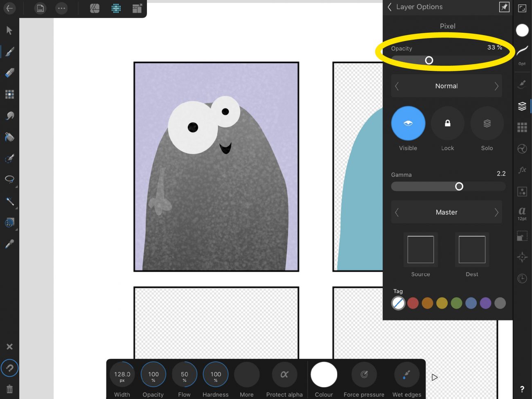532x399 pixels.
Task: Enable Solo mode for the layer
Action: point(487,123)
